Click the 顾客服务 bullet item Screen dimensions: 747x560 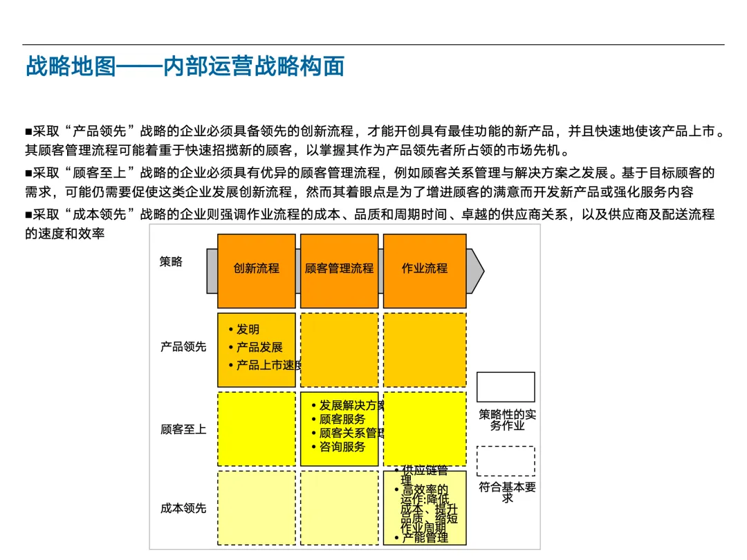pos(338,419)
